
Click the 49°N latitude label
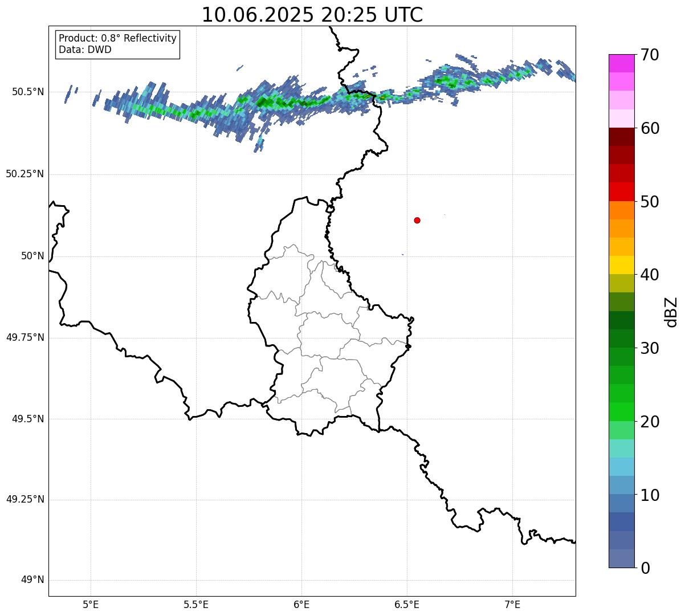click(32, 580)
